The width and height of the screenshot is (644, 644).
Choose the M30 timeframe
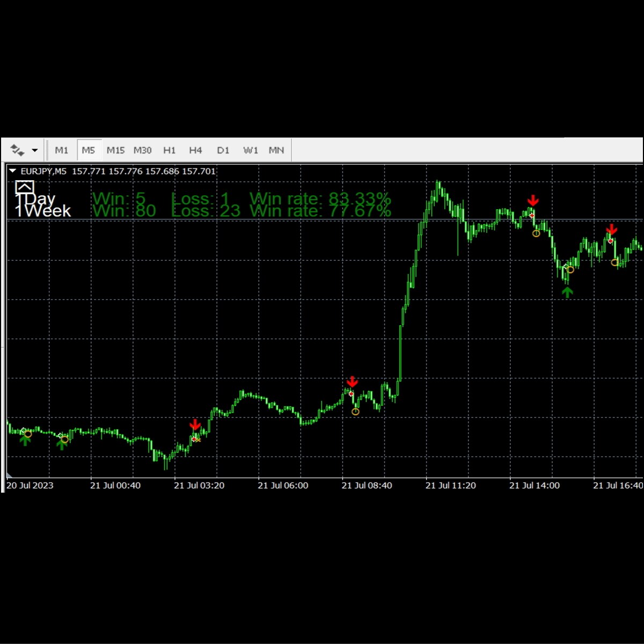143,150
